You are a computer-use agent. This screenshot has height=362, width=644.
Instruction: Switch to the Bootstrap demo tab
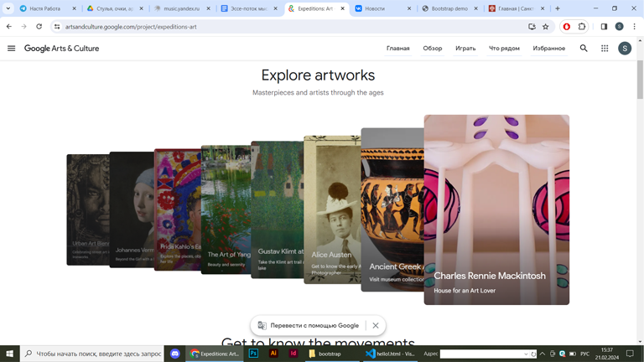[x=449, y=8]
